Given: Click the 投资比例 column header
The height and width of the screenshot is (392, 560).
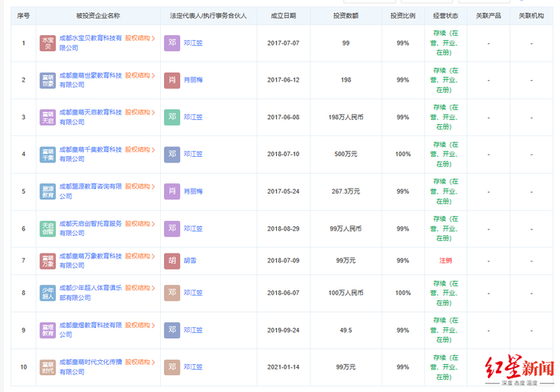Looking at the screenshot, I should click(x=402, y=15).
